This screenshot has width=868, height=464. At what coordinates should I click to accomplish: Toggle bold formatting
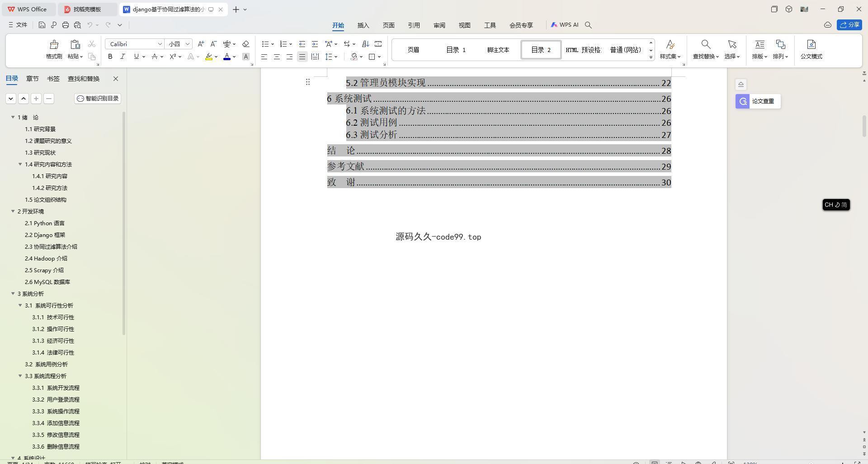(110, 57)
